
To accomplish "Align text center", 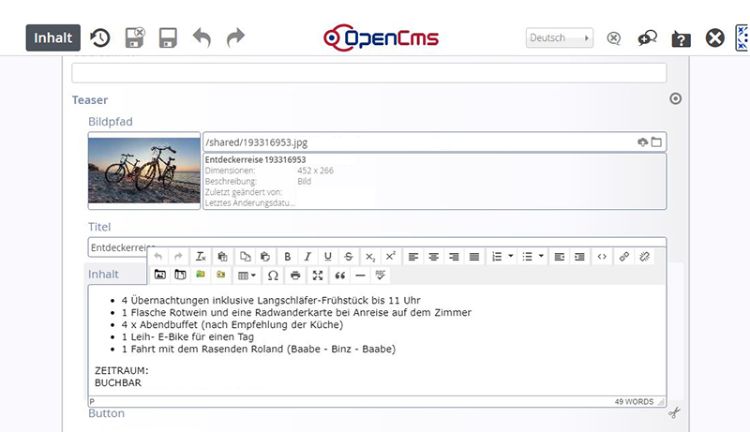I will point(433,257).
